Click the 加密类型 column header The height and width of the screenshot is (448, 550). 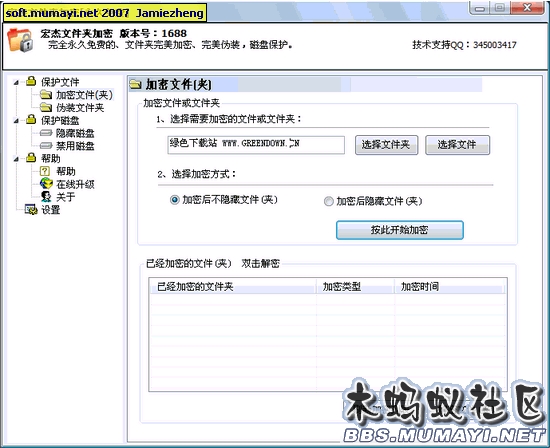tap(355, 287)
